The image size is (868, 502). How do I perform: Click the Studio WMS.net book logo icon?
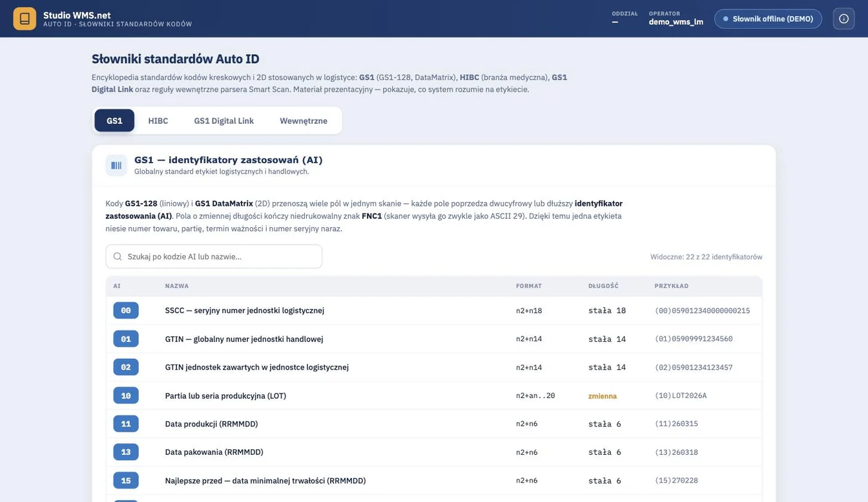pos(25,19)
